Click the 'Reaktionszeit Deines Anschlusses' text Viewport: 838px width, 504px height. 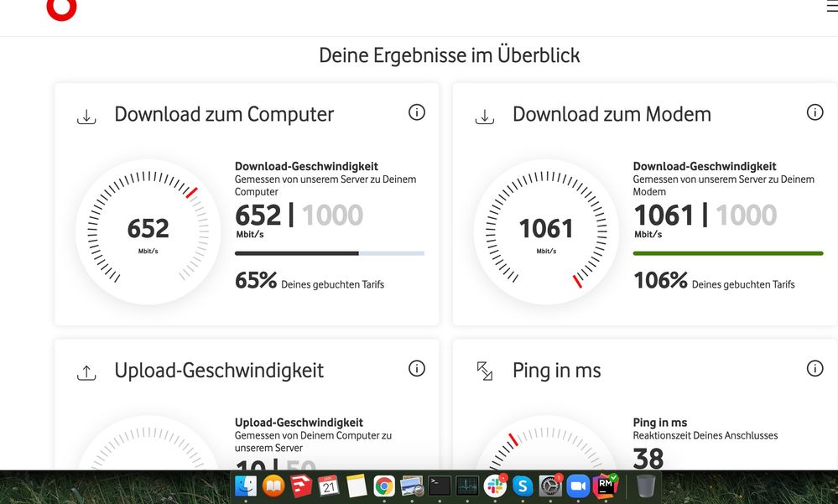[705, 435]
